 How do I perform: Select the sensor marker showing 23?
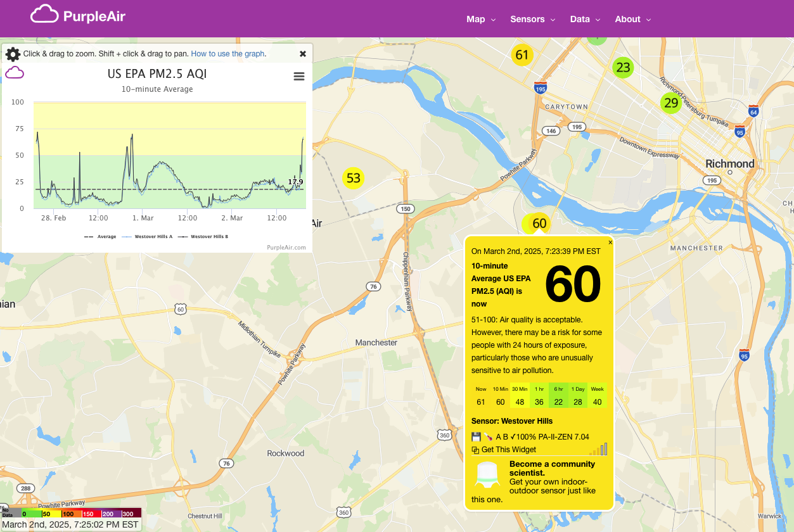[x=623, y=67]
